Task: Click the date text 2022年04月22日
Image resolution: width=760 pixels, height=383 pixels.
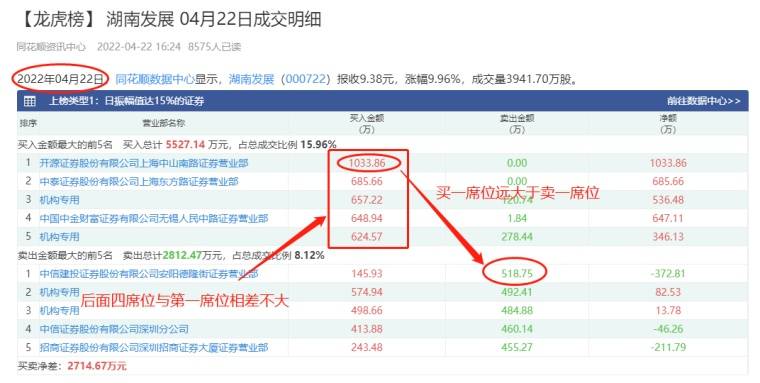Action: 61,79
